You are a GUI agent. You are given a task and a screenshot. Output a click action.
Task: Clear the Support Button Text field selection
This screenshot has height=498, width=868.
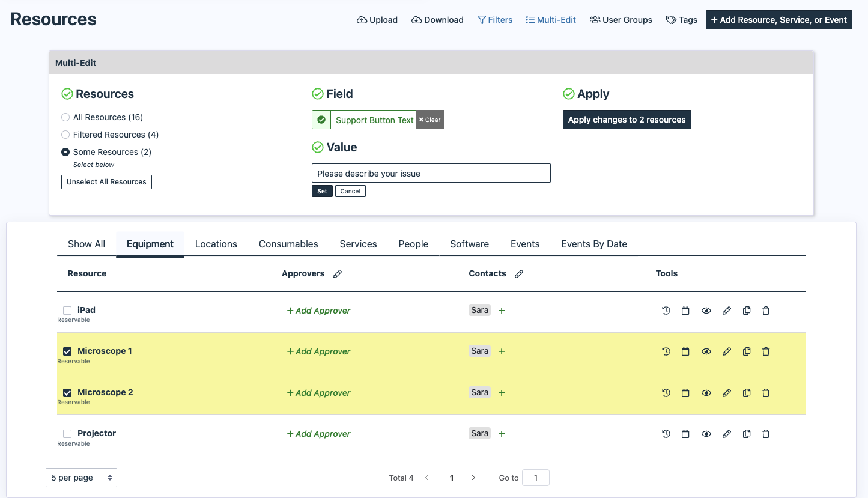[429, 120]
